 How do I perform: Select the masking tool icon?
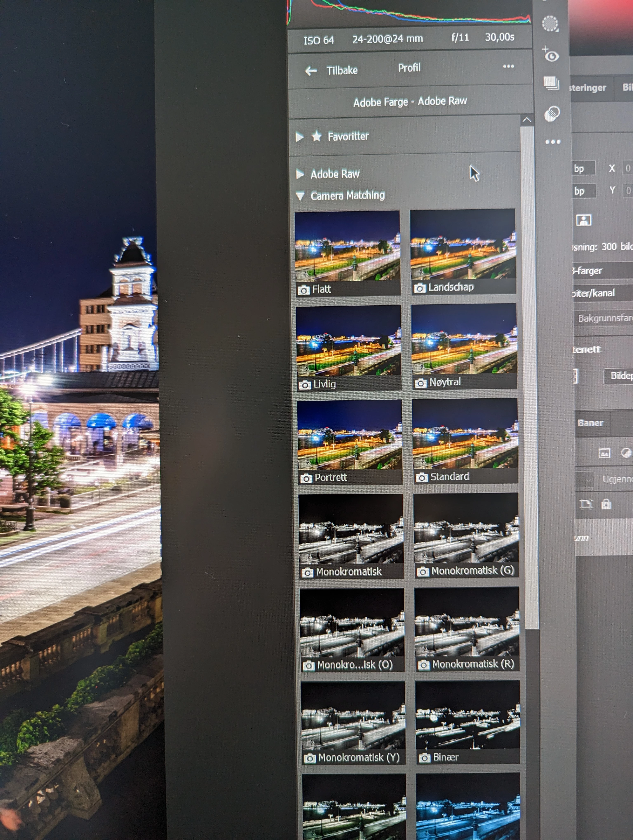pos(550,23)
